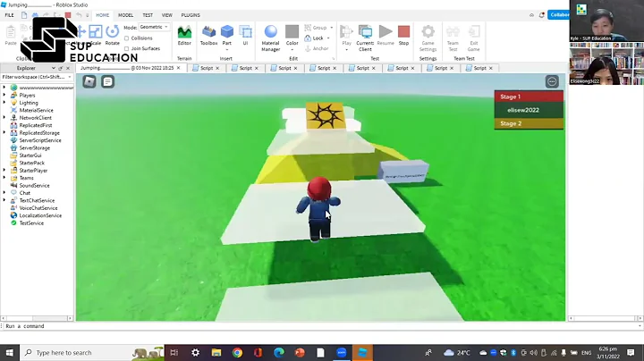Click the Filter workspace search field
This screenshot has width=644, height=361.
pyautogui.click(x=35, y=77)
